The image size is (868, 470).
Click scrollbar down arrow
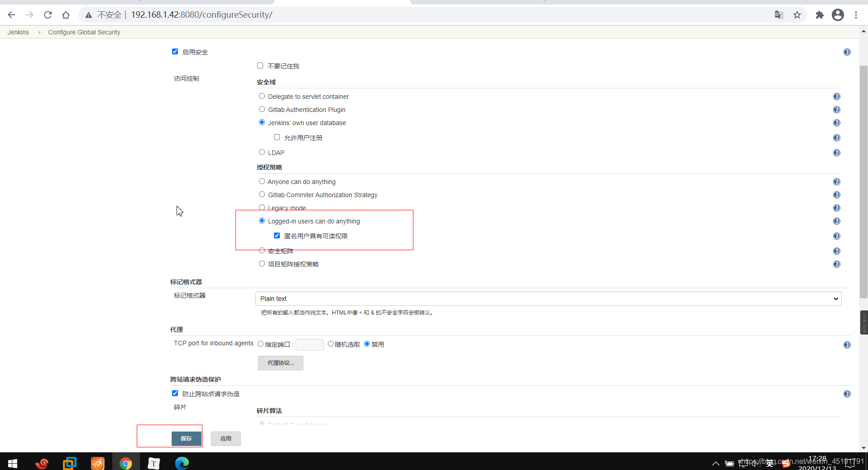863,448
